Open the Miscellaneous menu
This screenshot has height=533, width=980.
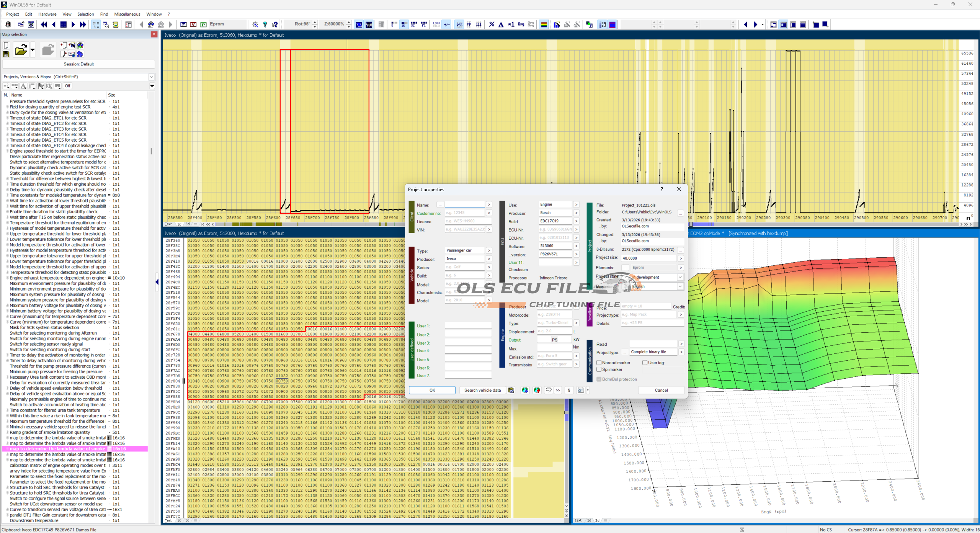click(x=127, y=14)
